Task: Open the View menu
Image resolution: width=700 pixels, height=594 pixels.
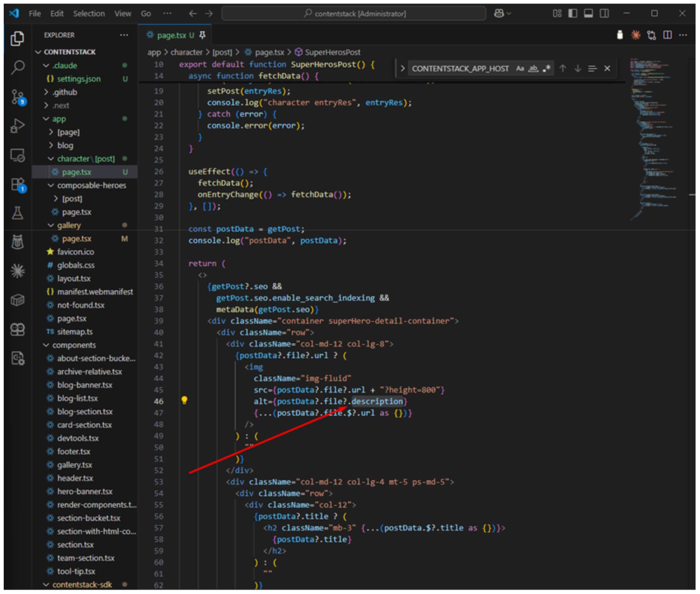Action: coord(123,13)
